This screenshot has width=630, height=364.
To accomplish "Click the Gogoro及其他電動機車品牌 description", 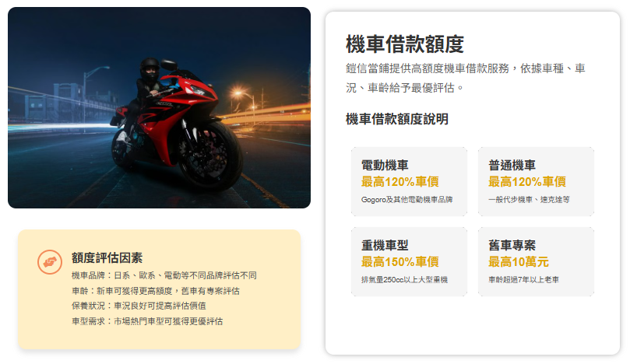I will 407,199.
